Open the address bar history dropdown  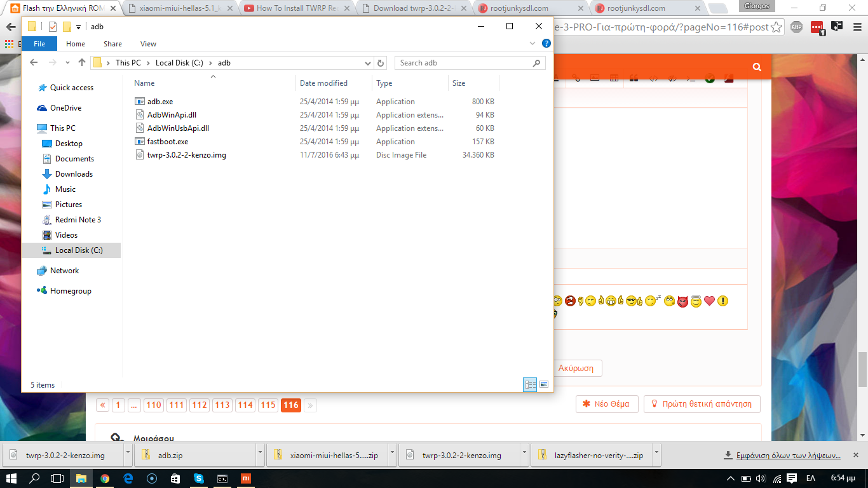(x=368, y=63)
